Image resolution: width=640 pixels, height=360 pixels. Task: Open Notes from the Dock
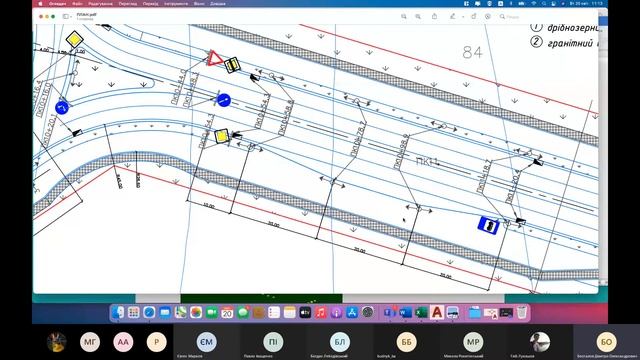click(289, 313)
